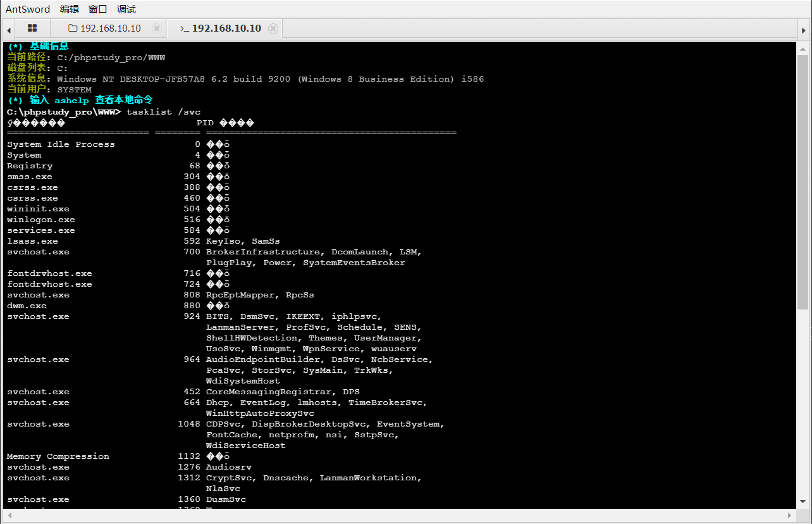Close the terminal 192.168.10.10 tab

click(x=273, y=28)
